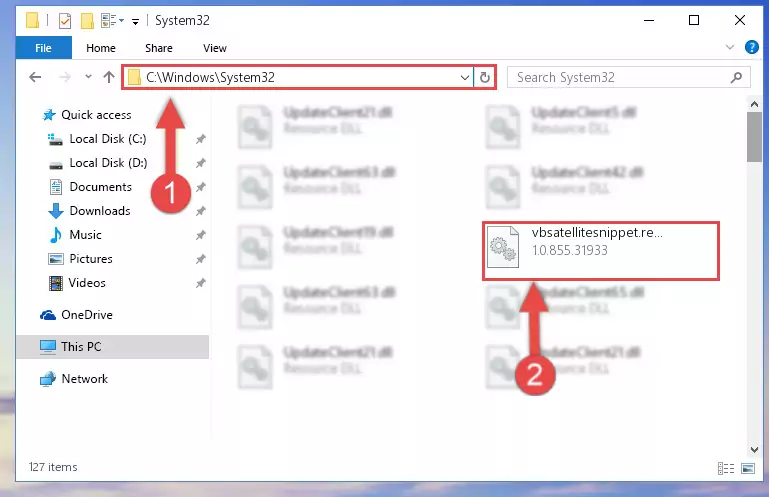Select the vbsatellitesnippet.re... file
The width and height of the screenshot is (769, 497).
[601, 251]
